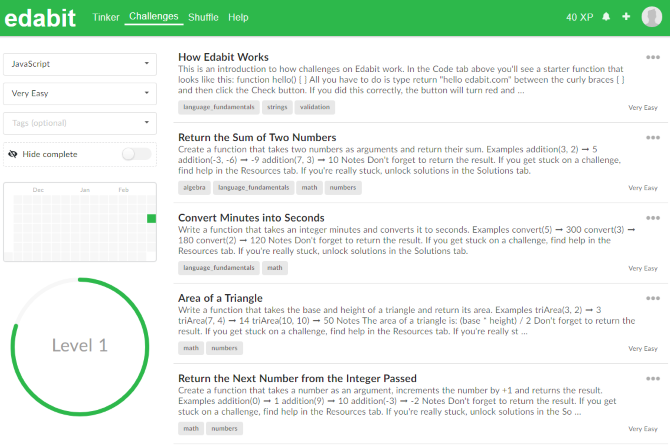Viewport: 670px width, 446px height.
Task: Select the Challenges tab
Action: [x=154, y=16]
